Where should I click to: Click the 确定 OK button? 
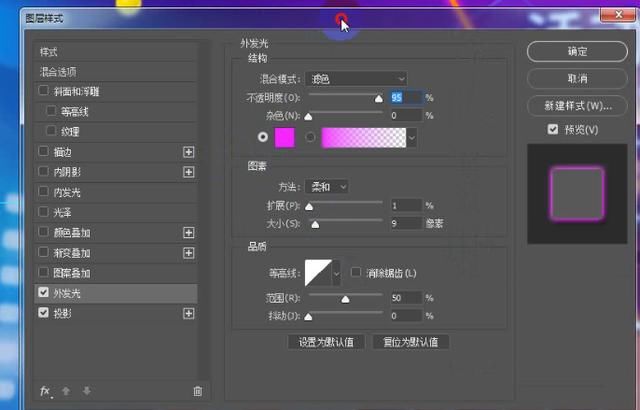(577, 51)
